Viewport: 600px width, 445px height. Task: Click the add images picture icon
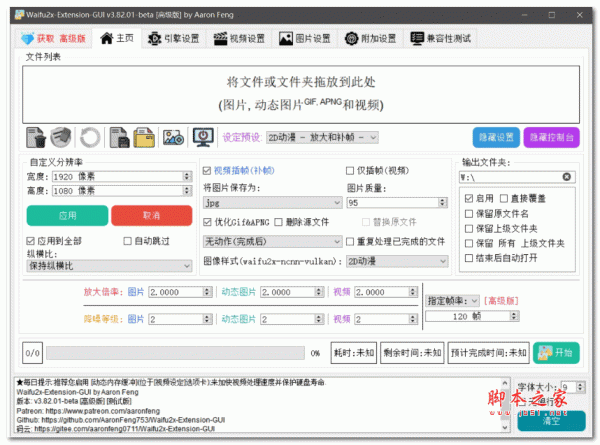(173, 137)
